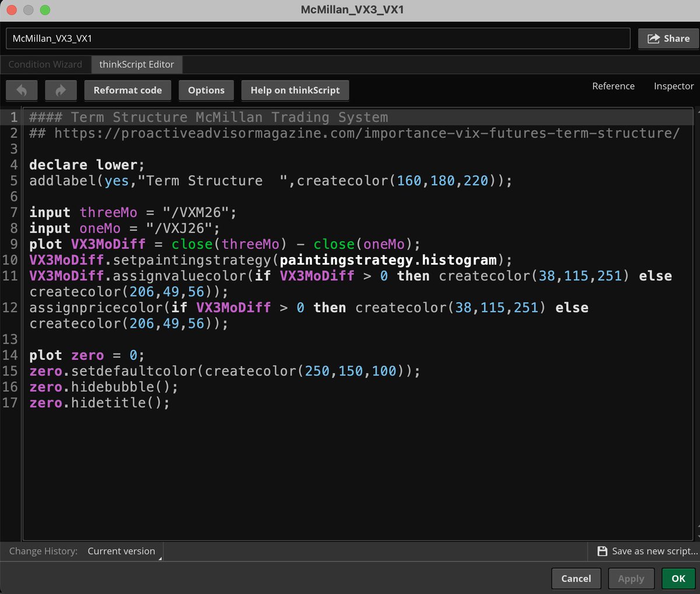This screenshot has width=700, height=594.
Task: Cancel the script editing dialog
Action: click(x=576, y=579)
